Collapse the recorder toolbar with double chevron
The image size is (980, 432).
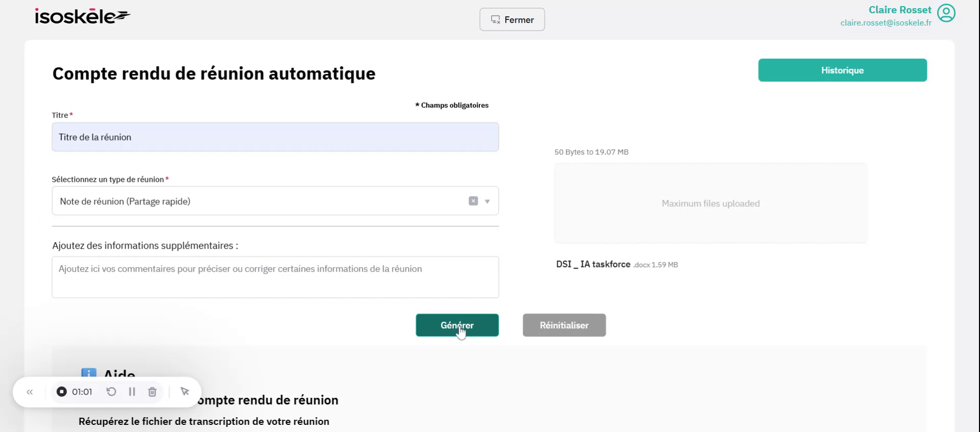[x=30, y=392]
